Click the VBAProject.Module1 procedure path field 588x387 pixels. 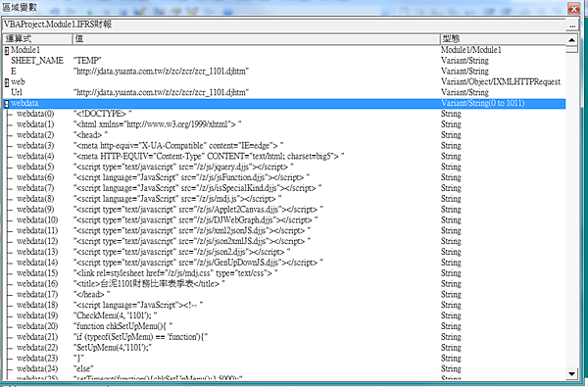pos(284,25)
